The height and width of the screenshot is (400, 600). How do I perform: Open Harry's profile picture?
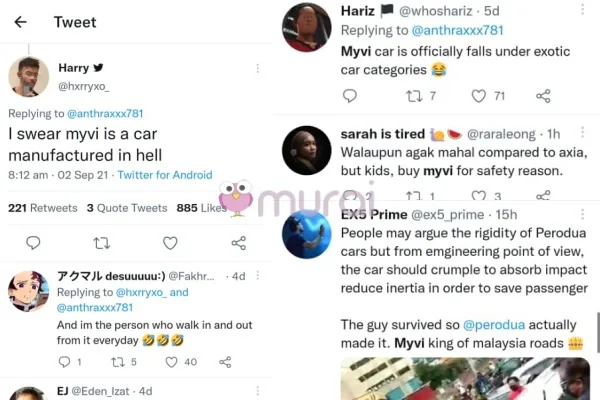(x=28, y=76)
